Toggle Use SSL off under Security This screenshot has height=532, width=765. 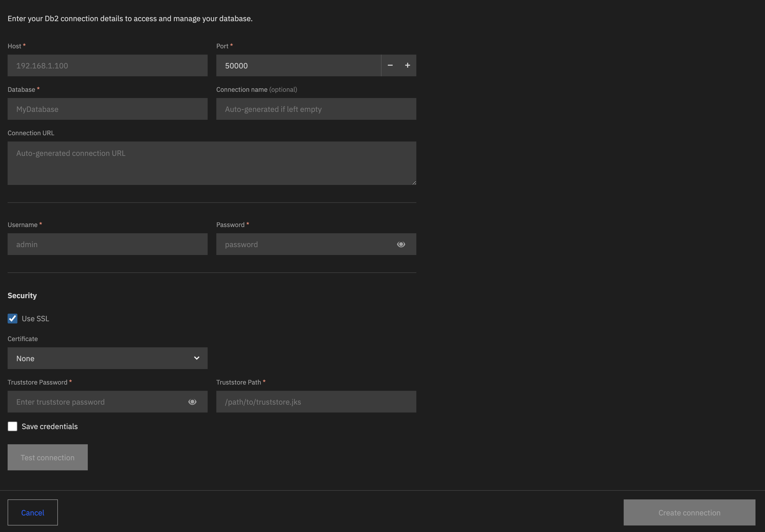[12, 319]
